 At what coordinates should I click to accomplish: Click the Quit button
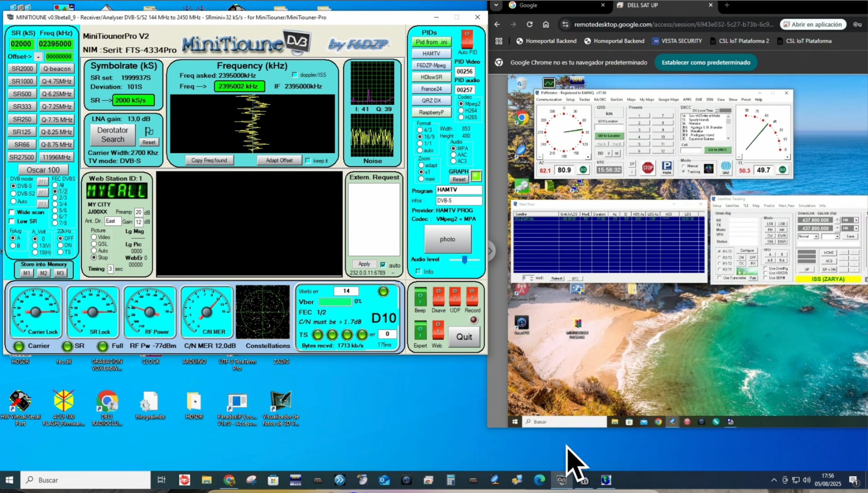click(x=464, y=337)
